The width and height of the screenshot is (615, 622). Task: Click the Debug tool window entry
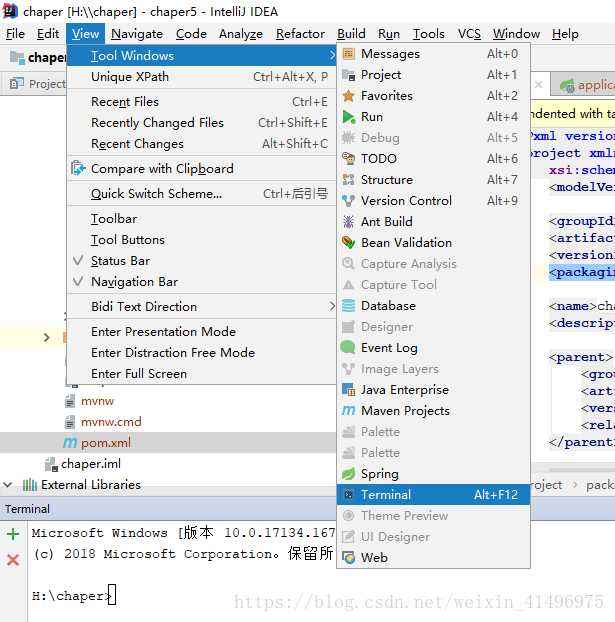tap(433, 138)
